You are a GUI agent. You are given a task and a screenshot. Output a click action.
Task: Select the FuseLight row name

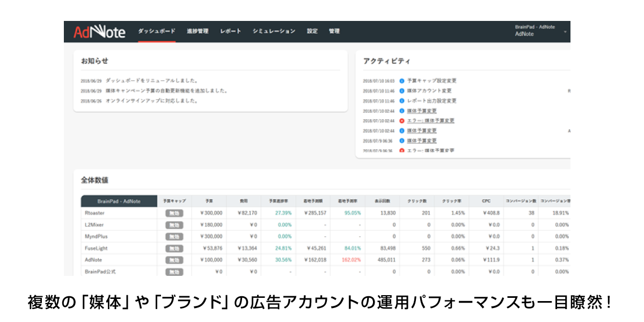click(x=96, y=248)
